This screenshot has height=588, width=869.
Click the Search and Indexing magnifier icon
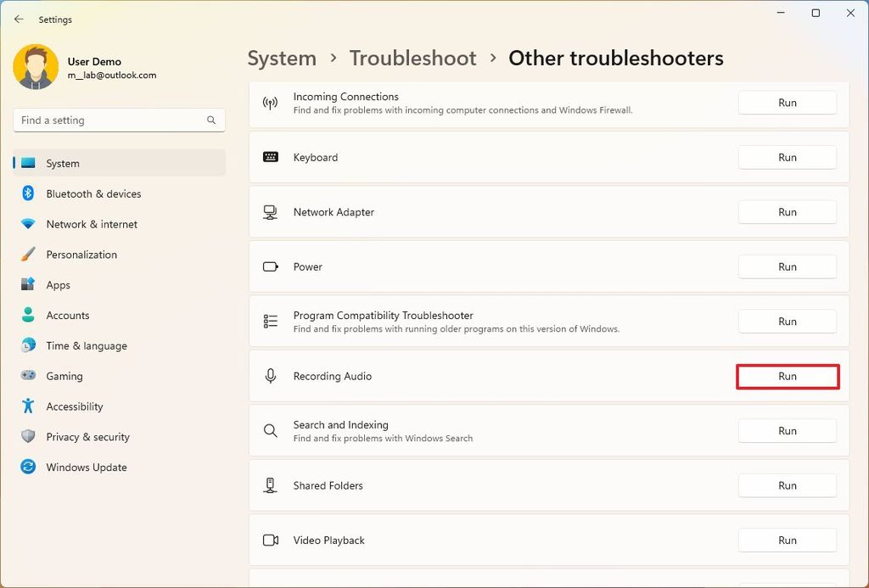click(269, 430)
